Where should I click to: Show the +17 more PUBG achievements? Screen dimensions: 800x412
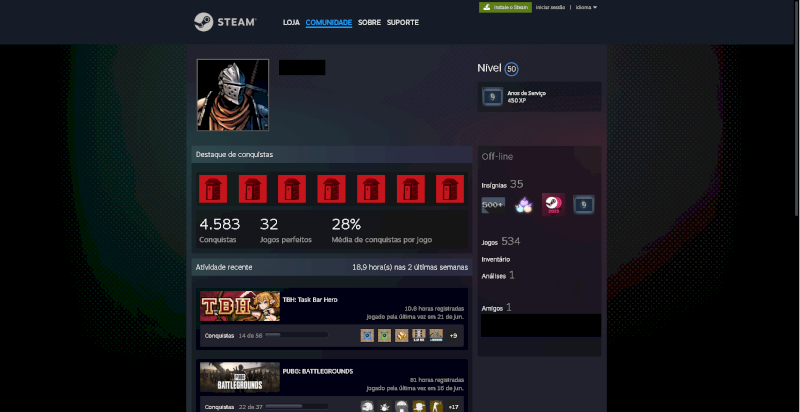[453, 407]
